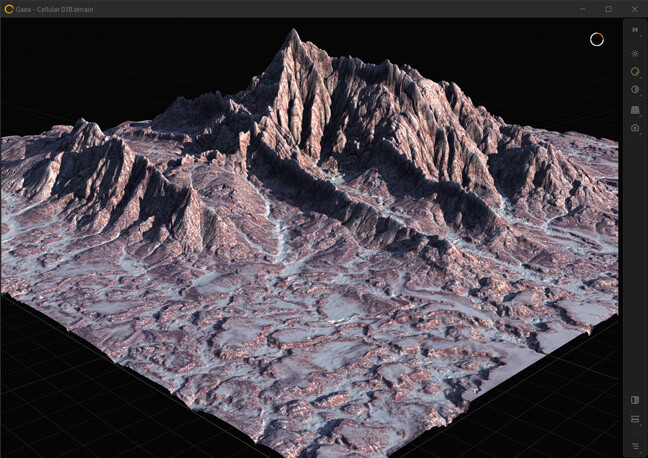The image size is (648, 458).
Task: Click the Gaea logo in the title bar
Action: pos(8,8)
